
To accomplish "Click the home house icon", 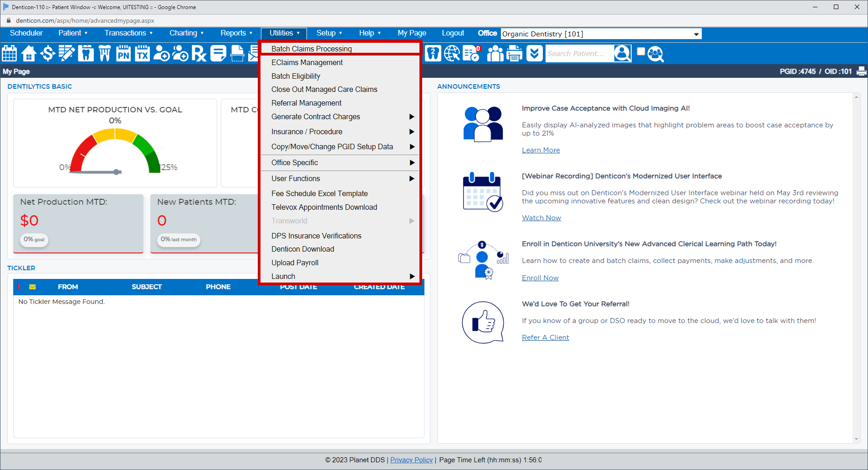I will point(29,54).
